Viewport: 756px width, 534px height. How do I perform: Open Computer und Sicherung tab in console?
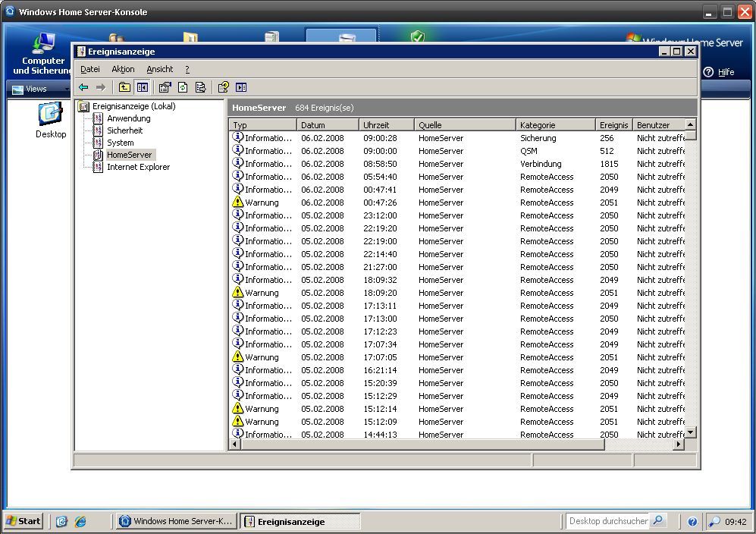(x=43, y=55)
